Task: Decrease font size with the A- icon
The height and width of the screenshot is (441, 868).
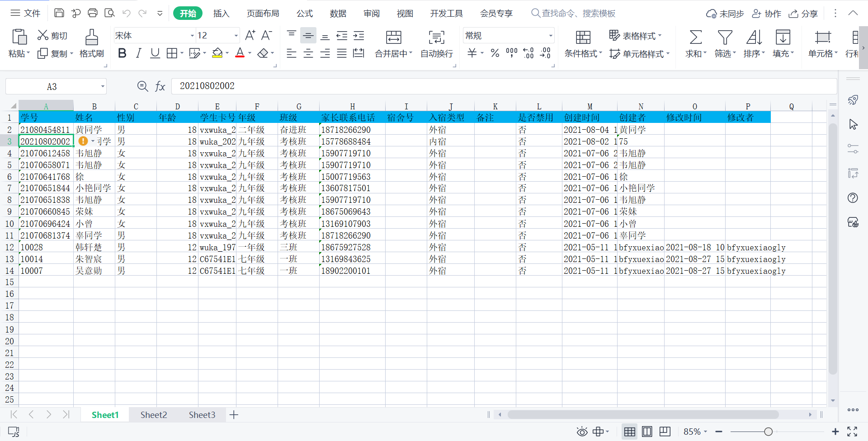Action: 267,35
